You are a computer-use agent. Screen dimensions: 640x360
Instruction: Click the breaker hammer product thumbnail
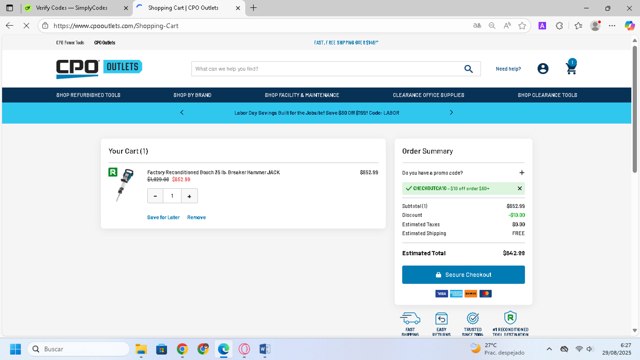pos(126,185)
